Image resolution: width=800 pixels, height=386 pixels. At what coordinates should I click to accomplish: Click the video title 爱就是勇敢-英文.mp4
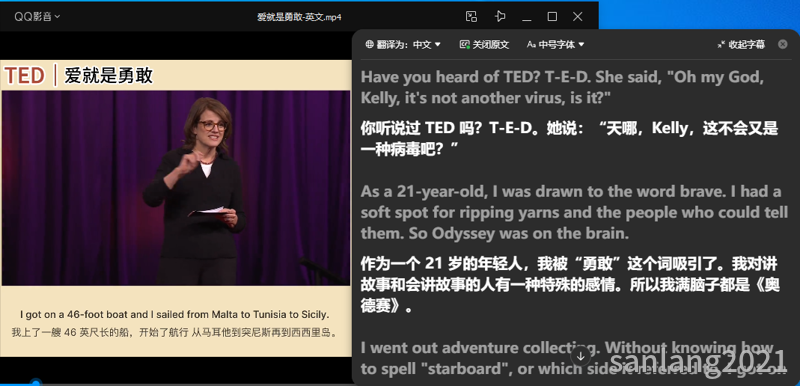click(x=299, y=17)
